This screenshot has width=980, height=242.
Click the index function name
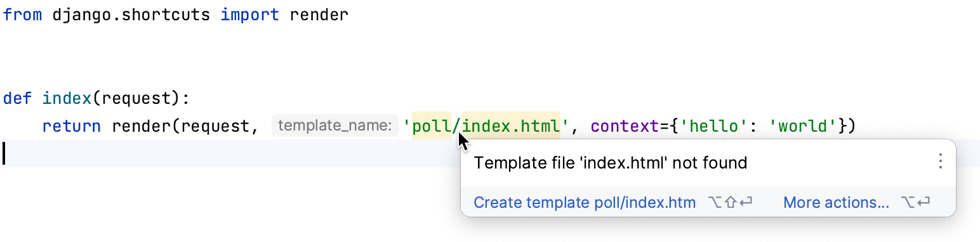pyautogui.click(x=67, y=98)
